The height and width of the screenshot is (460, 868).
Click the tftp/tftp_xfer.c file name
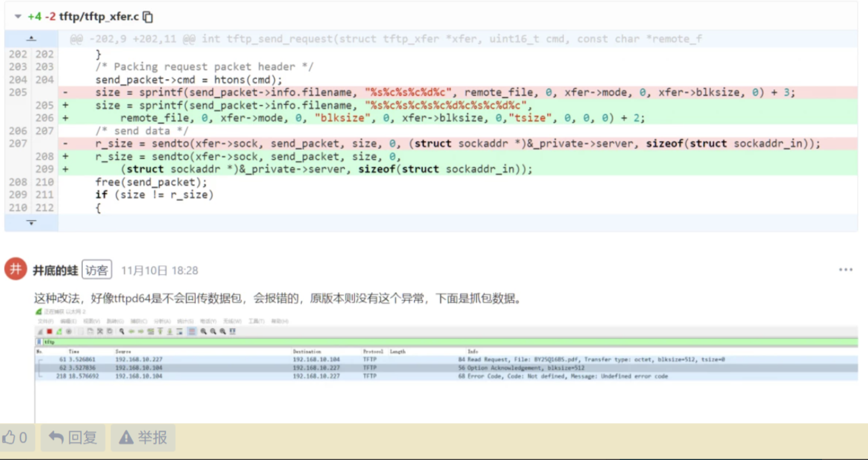tap(99, 16)
